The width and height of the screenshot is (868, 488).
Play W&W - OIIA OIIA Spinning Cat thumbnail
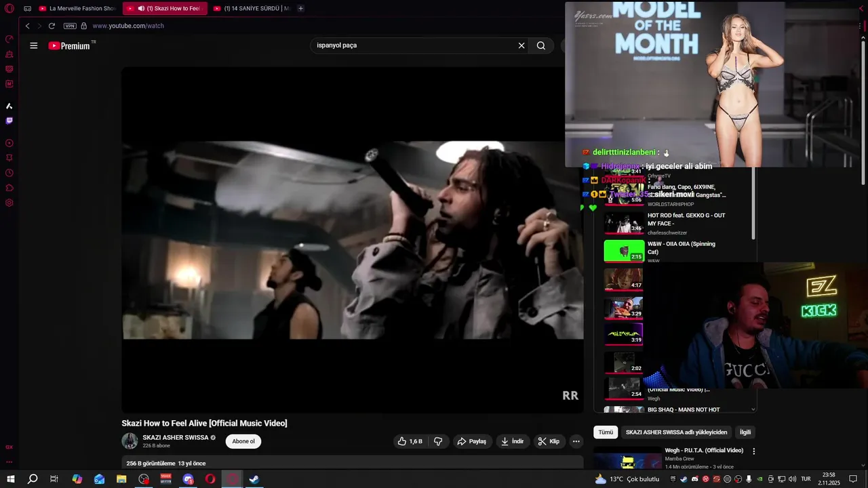click(x=624, y=251)
